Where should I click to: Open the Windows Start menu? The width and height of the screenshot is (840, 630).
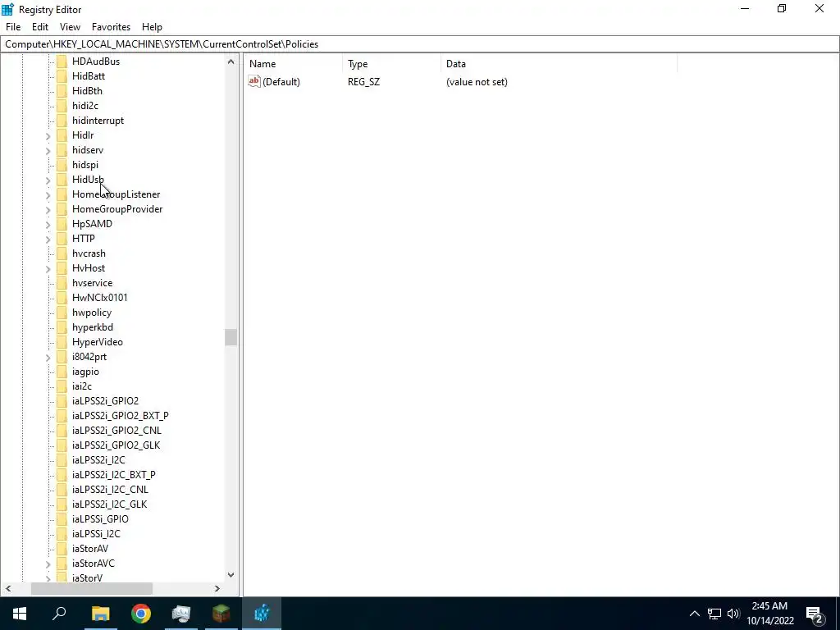(x=20, y=614)
